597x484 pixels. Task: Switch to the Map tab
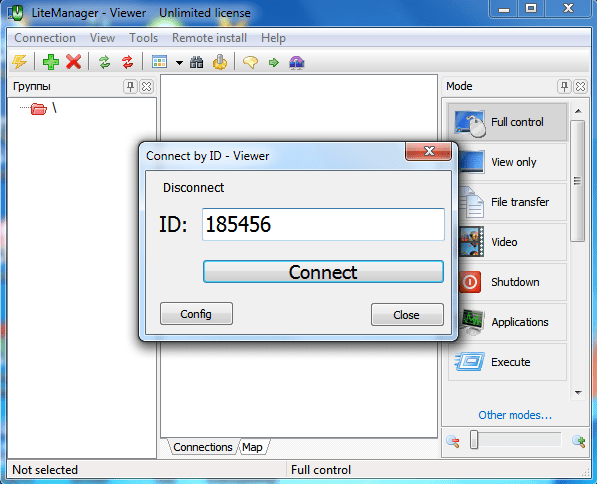pos(252,447)
